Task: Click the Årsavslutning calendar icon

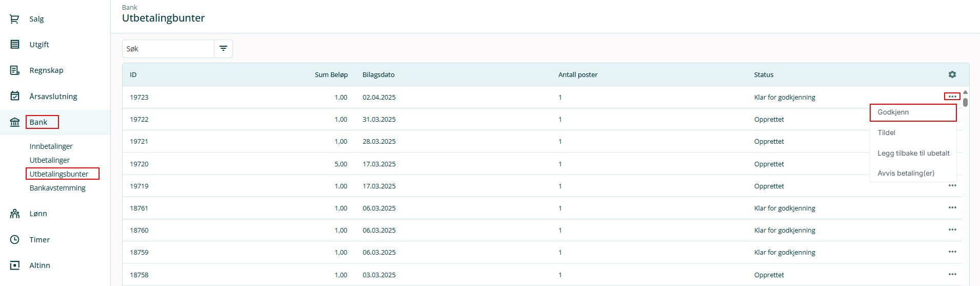Action: click(x=14, y=96)
